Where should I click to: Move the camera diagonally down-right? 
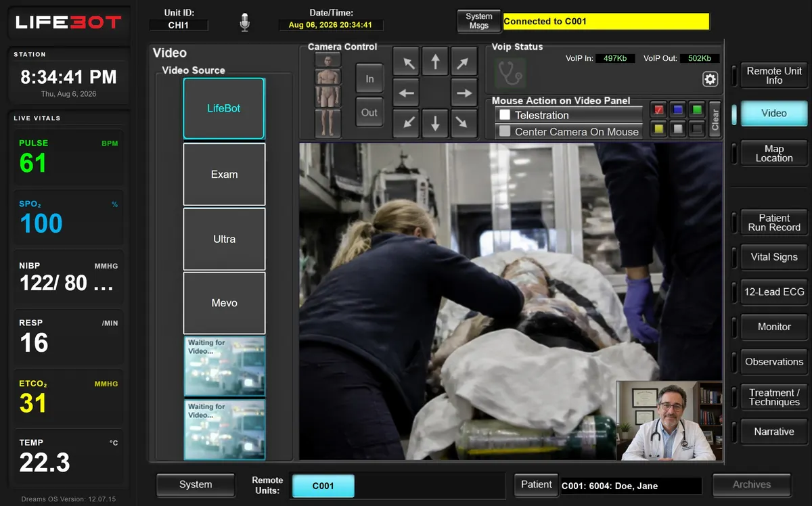464,122
